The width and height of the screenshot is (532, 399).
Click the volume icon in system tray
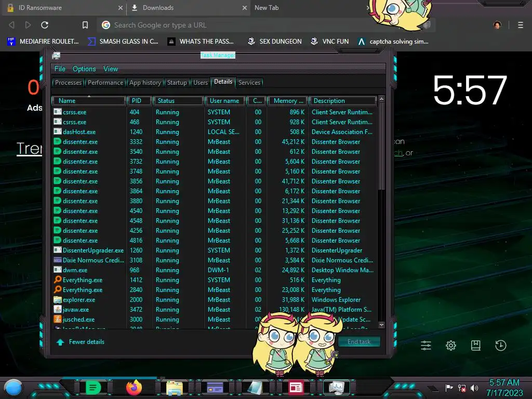(x=474, y=388)
